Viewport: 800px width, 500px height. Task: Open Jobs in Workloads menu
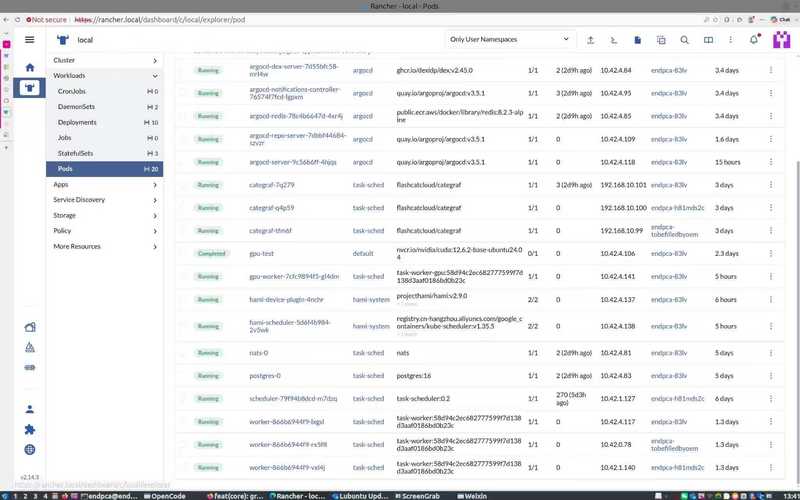click(105, 138)
